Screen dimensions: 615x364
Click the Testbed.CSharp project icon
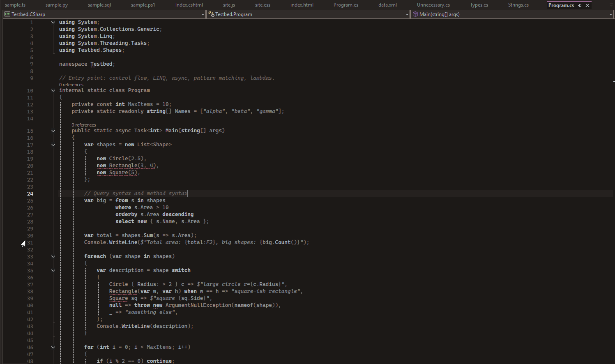7,14
